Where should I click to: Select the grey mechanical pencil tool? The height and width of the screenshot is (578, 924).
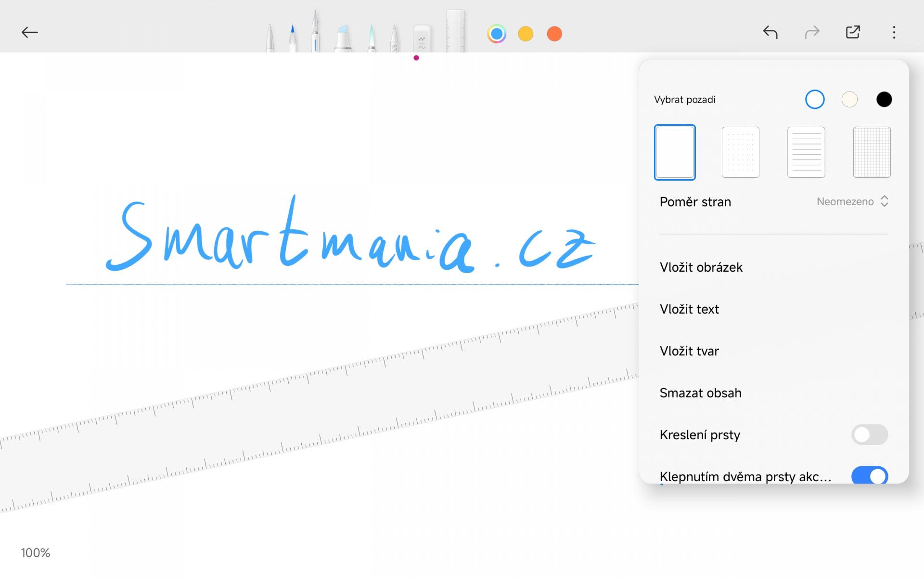394,39
